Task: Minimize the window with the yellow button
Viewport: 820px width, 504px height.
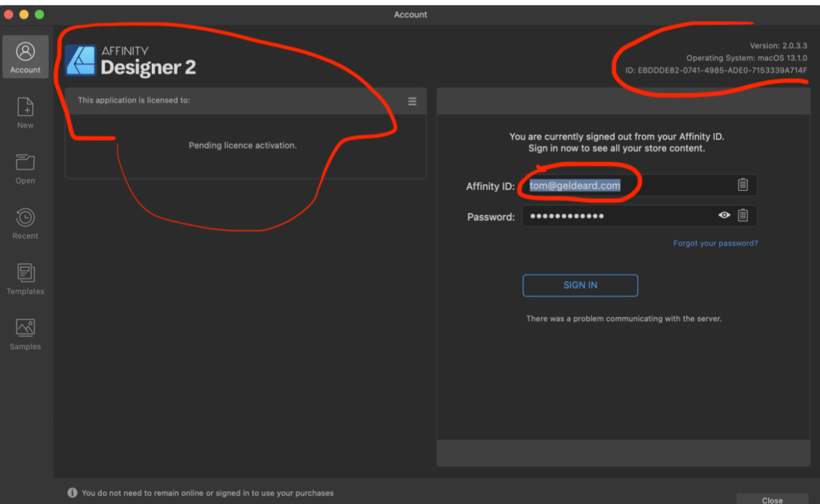Action: click(x=24, y=14)
